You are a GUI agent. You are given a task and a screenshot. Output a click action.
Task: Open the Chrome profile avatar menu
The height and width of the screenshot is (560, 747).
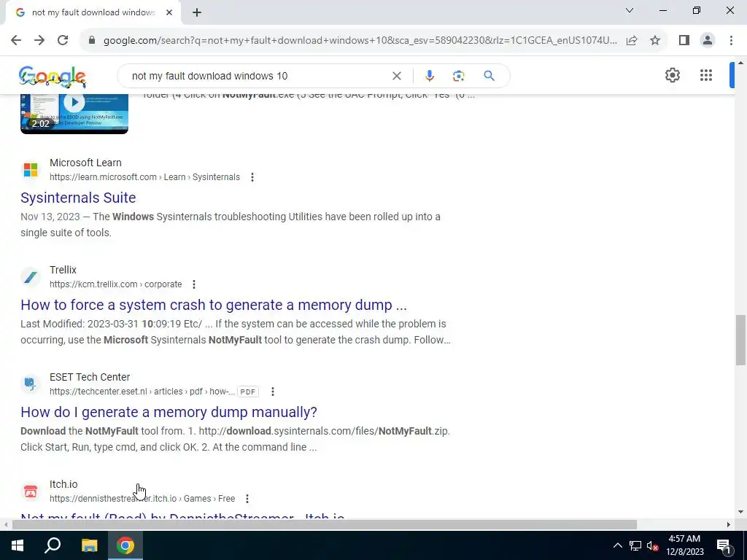pos(708,41)
